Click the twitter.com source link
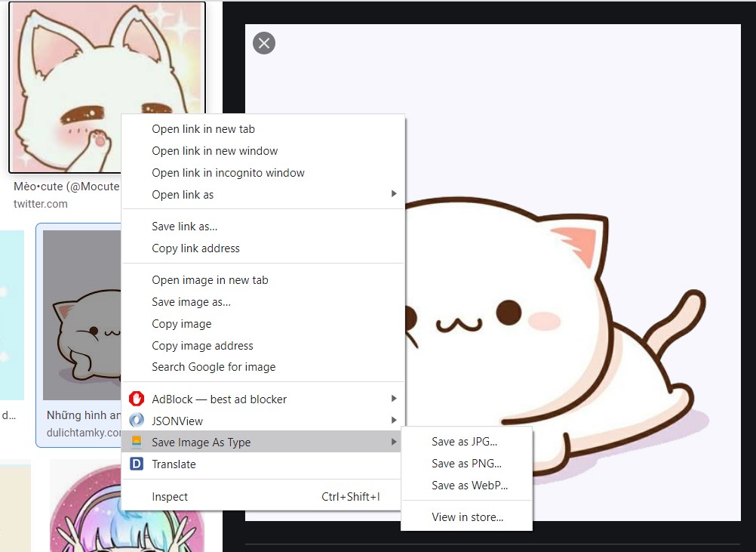Viewport: 756px width, 552px height. 41,204
